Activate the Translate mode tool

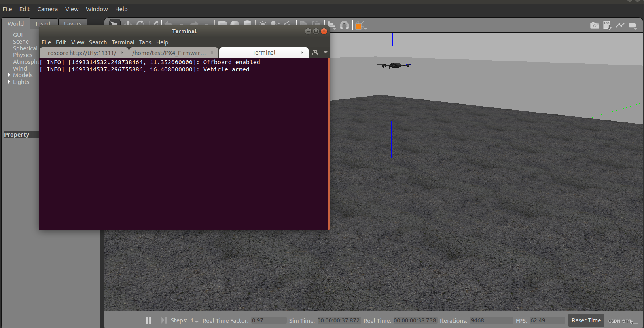[128, 24]
